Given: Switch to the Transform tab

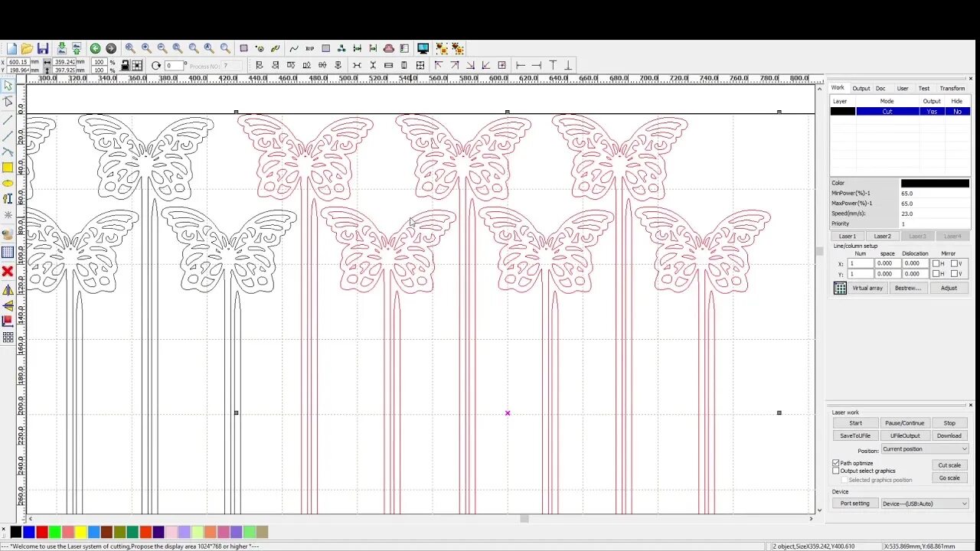Looking at the screenshot, I should point(952,88).
